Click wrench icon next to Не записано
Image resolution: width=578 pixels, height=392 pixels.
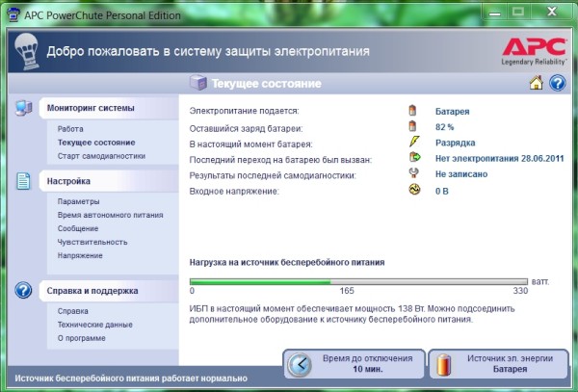click(x=414, y=172)
